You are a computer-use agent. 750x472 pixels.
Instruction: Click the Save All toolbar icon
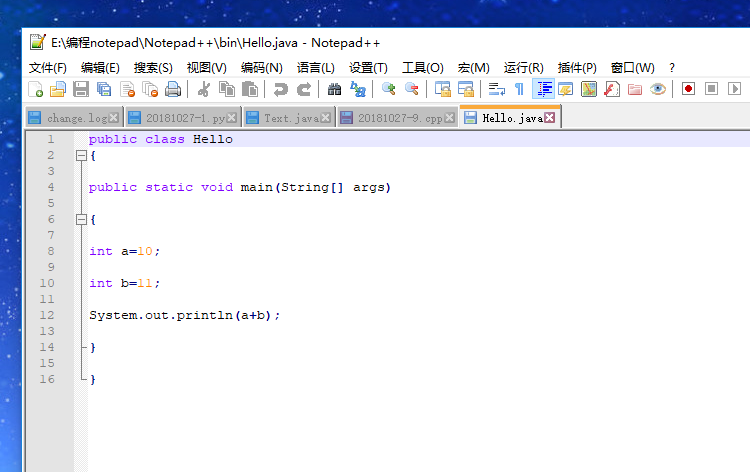(x=104, y=89)
